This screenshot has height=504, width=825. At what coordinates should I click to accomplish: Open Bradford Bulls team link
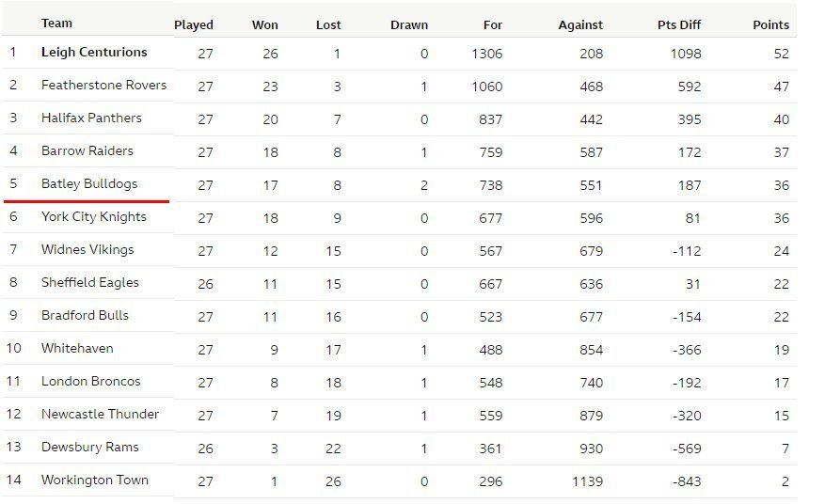[85, 315]
